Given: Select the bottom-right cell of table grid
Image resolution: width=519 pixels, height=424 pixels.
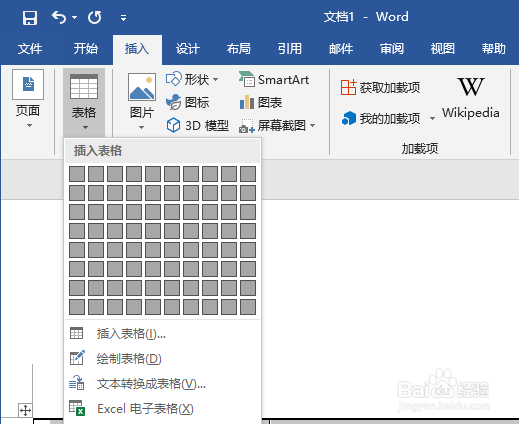Looking at the screenshot, I should pyautogui.click(x=248, y=307).
